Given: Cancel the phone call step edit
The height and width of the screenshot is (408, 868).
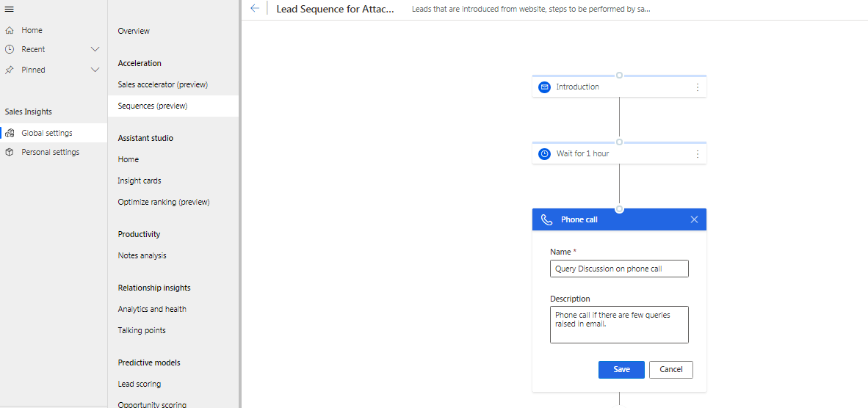Looking at the screenshot, I should click(671, 369).
